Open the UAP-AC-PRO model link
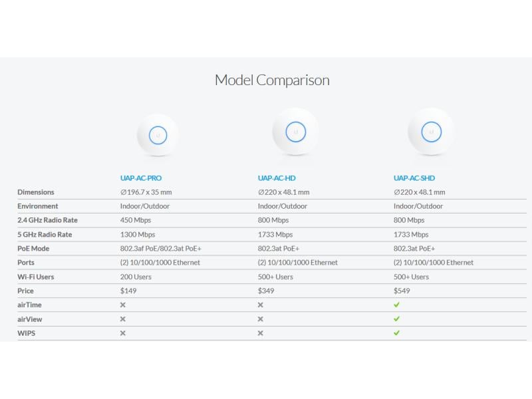The width and height of the screenshot is (532, 399). [141, 178]
